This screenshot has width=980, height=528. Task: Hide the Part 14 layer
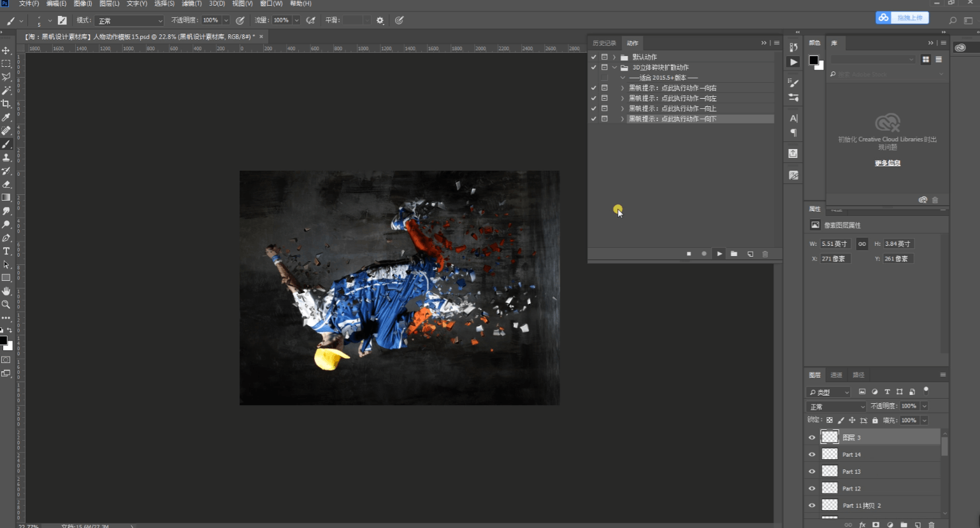pos(812,455)
